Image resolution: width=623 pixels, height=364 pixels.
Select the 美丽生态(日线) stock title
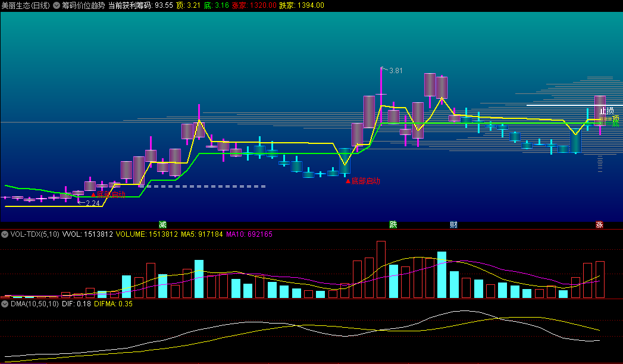(x=26, y=5)
